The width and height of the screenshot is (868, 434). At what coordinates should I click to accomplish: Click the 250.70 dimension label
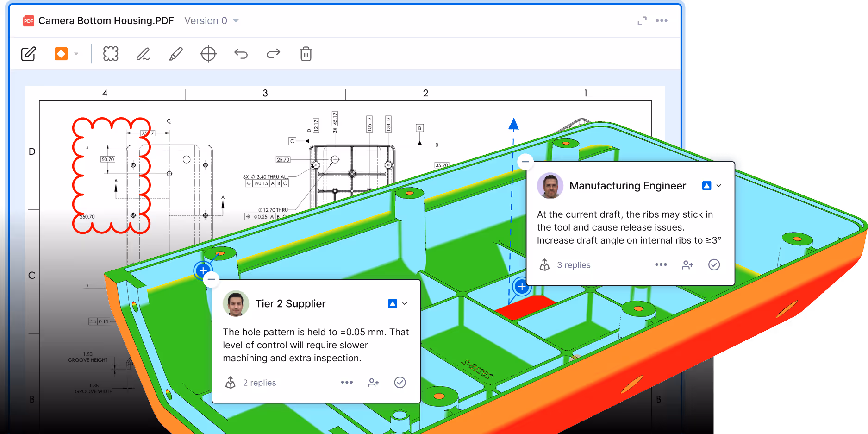click(x=87, y=217)
